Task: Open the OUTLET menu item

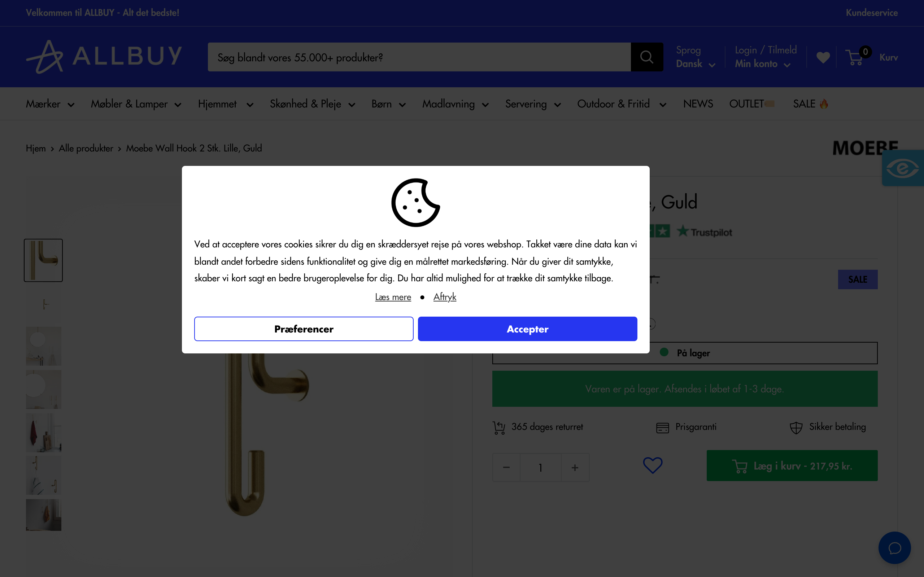Action: coord(746,103)
